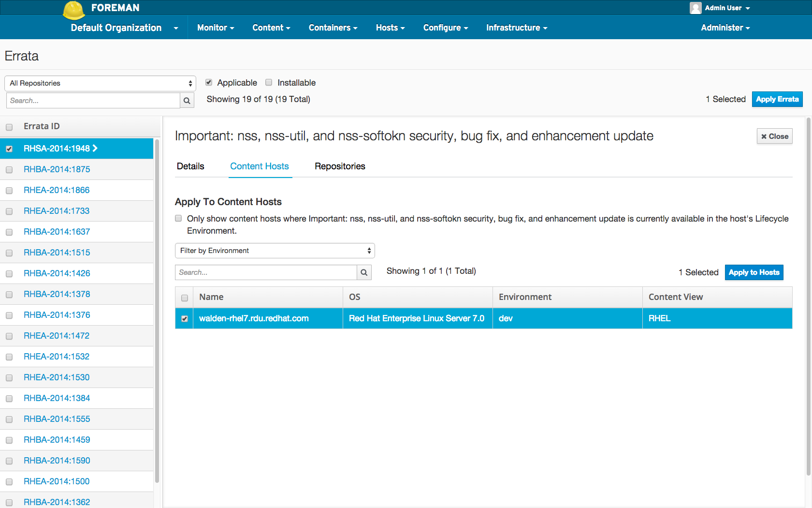Open errata RHBA-2014:1515

click(x=57, y=253)
